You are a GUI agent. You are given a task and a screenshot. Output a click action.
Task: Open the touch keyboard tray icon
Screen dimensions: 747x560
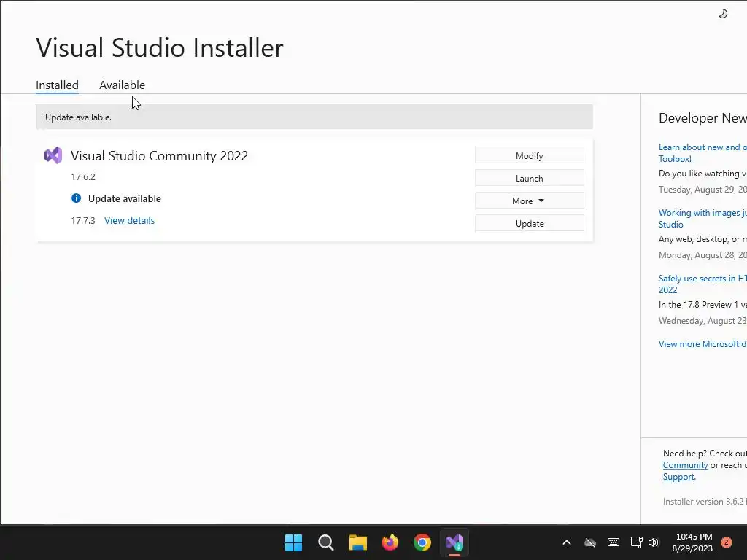coord(614,542)
